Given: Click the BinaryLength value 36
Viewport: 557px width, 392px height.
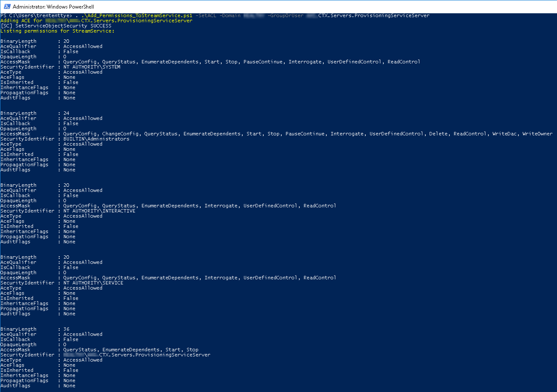Looking at the screenshot, I should [x=66, y=329].
